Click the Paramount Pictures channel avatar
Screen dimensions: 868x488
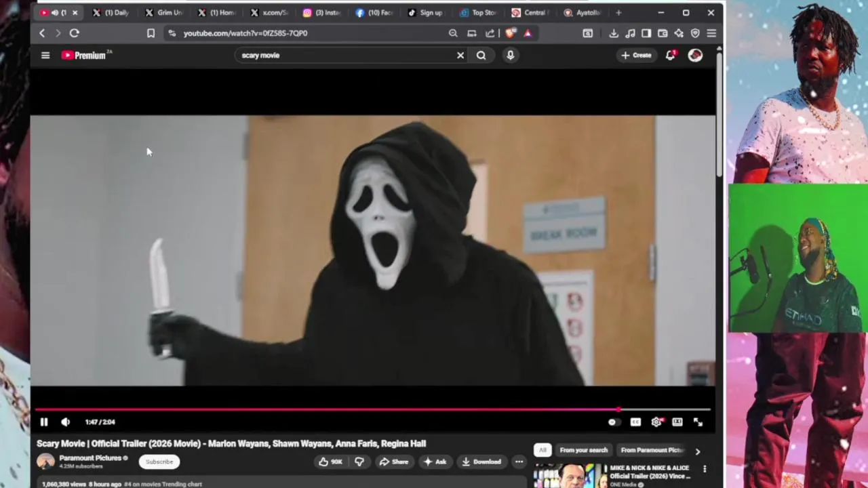point(45,462)
